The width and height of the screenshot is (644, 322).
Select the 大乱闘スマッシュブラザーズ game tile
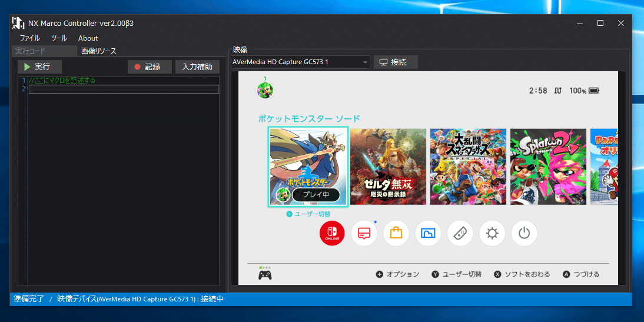[x=468, y=167]
